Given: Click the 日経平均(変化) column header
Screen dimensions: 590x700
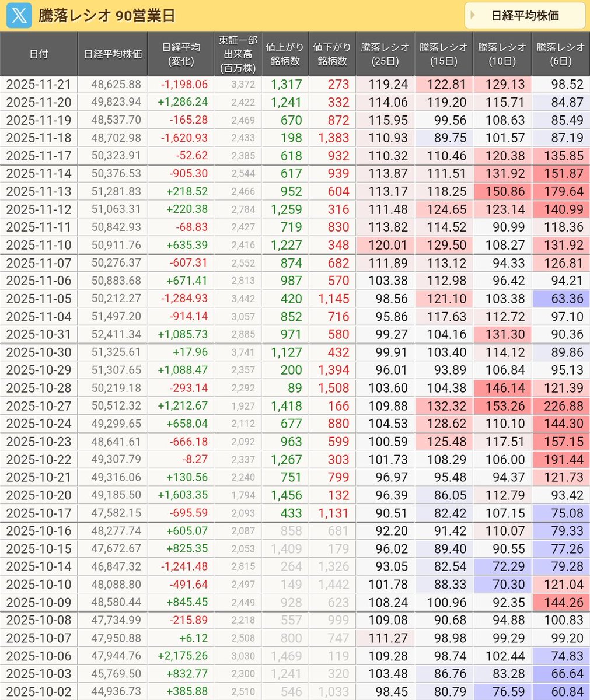Looking at the screenshot, I should (181, 54).
